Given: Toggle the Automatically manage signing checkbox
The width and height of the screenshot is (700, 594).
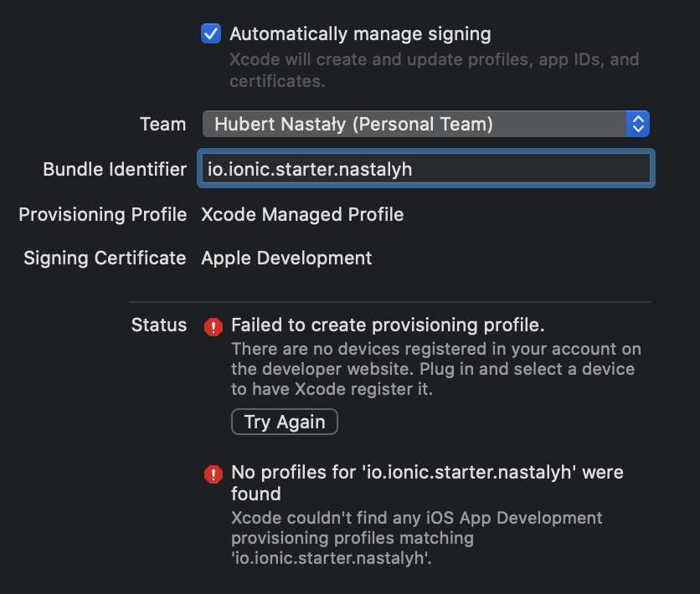Looking at the screenshot, I should coord(211,34).
